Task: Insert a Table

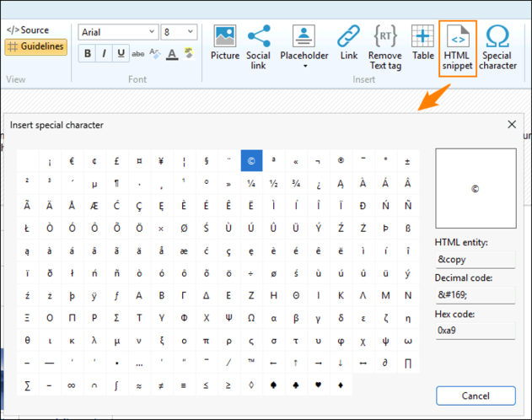Action: [x=422, y=42]
